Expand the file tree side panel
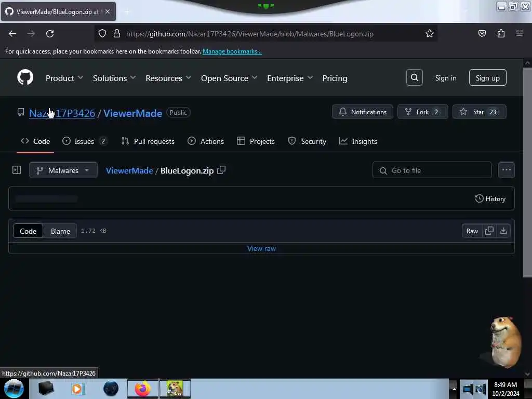The width and height of the screenshot is (532, 399). click(17, 170)
